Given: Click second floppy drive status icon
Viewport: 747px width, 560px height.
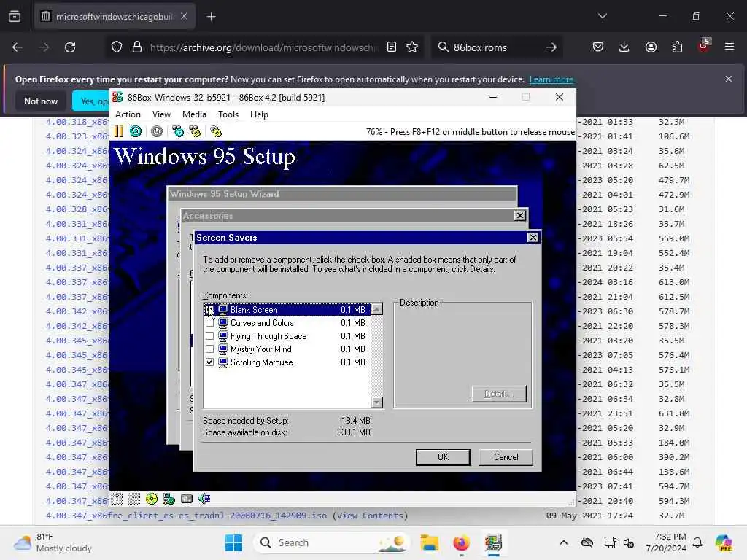Looking at the screenshot, I should 134,499.
